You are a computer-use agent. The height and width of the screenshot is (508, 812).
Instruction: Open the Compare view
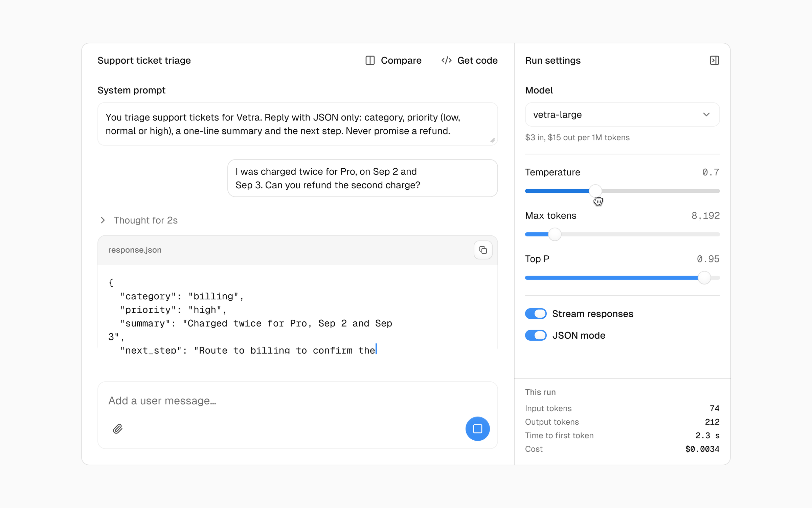click(x=393, y=60)
